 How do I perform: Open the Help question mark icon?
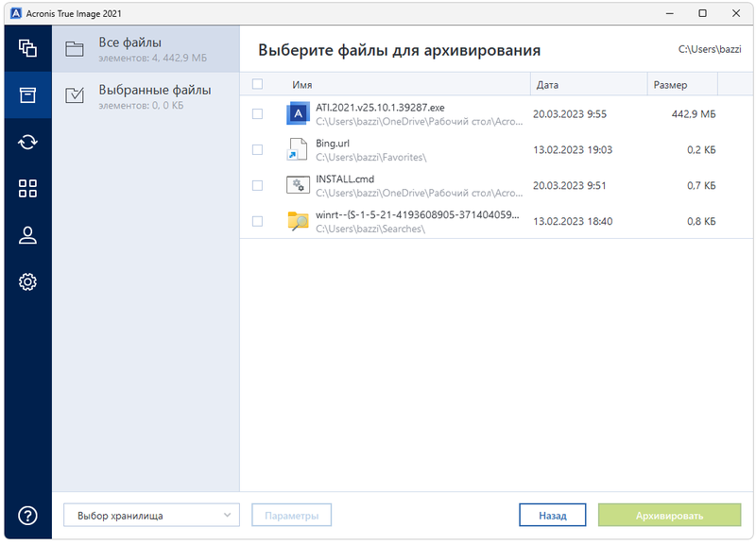pos(27,516)
